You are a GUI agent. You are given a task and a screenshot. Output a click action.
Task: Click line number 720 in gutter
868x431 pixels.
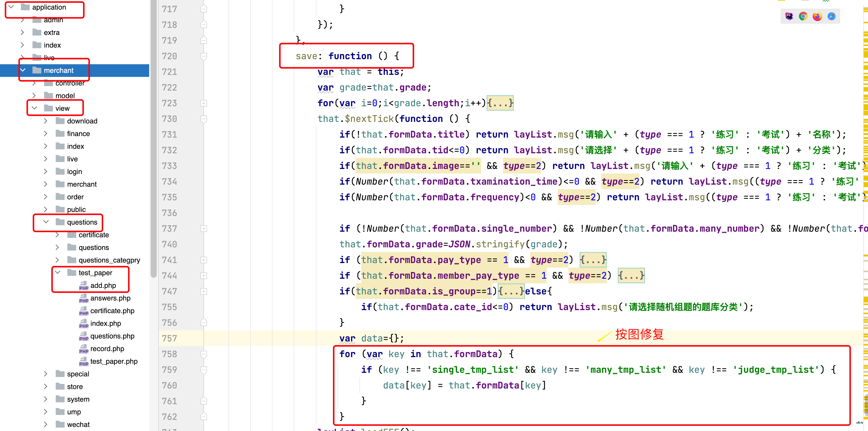coord(169,56)
